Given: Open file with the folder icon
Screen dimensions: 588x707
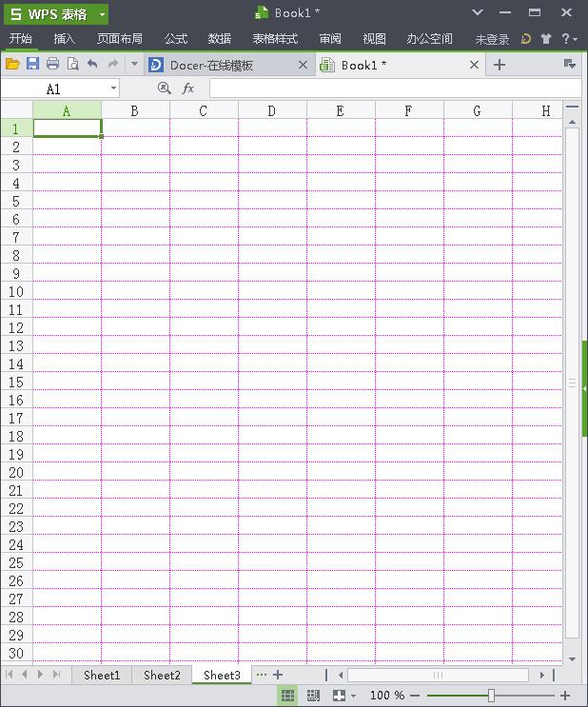Looking at the screenshot, I should 12,64.
